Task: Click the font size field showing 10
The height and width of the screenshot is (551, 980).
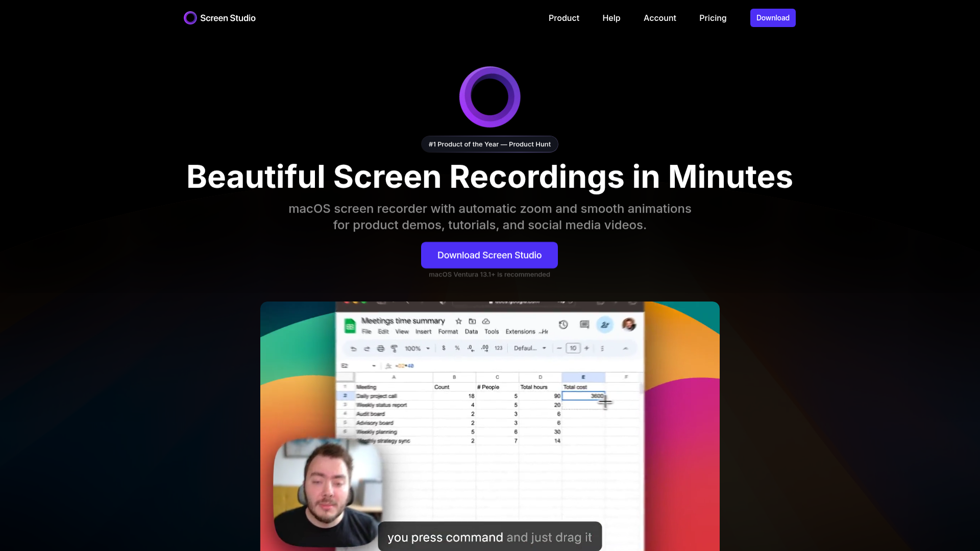Action: coord(573,348)
